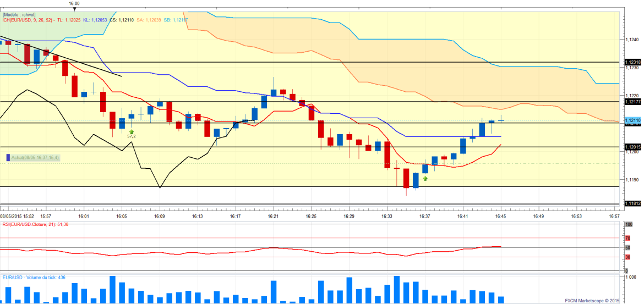
Task: Click the green buy arrow labeled 57,2
Action: coord(132,131)
